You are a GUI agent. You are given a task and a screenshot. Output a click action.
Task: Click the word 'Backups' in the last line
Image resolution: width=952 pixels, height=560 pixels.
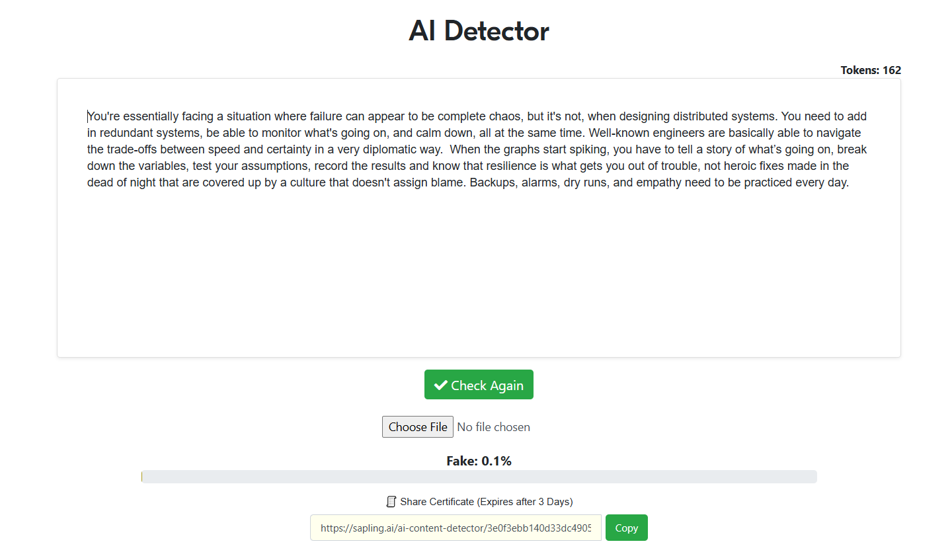coord(492,182)
